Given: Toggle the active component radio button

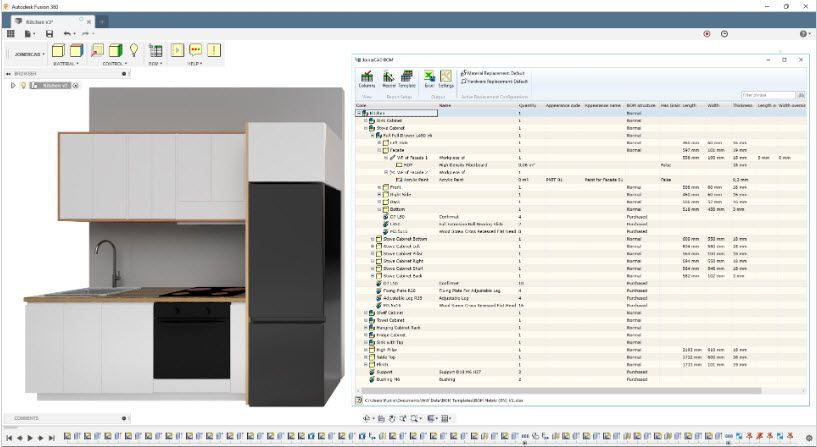Looking at the screenshot, I should point(76,85).
